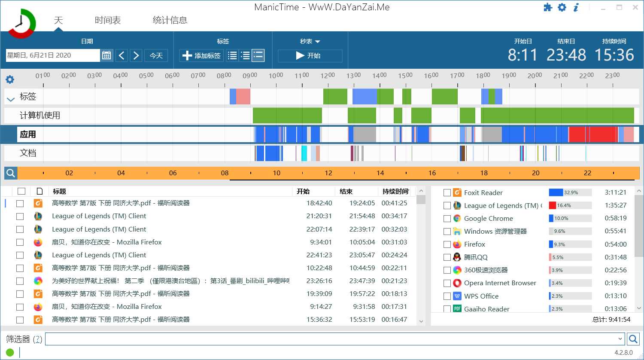Open the plugins puzzle icon
644x360 pixels.
click(x=548, y=7)
